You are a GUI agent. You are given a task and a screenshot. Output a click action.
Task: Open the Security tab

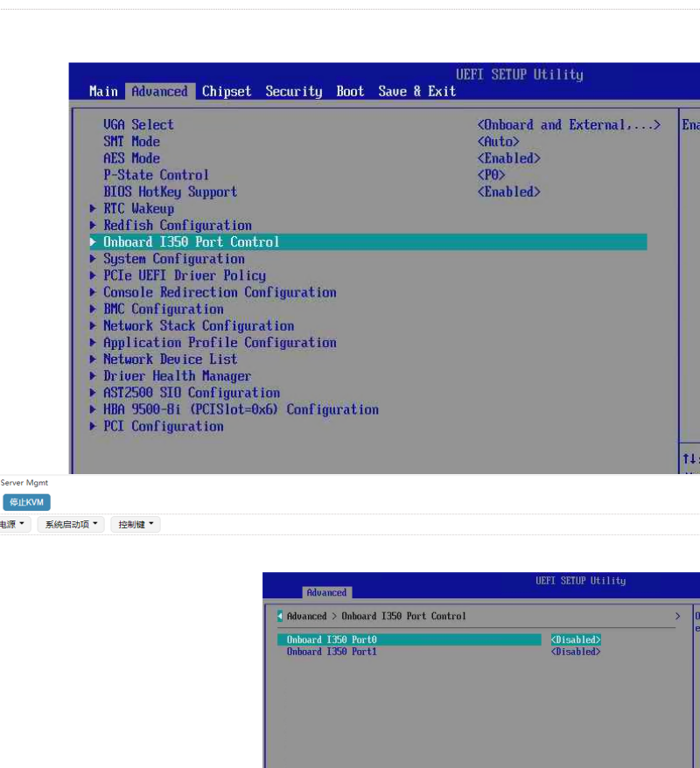(293, 91)
